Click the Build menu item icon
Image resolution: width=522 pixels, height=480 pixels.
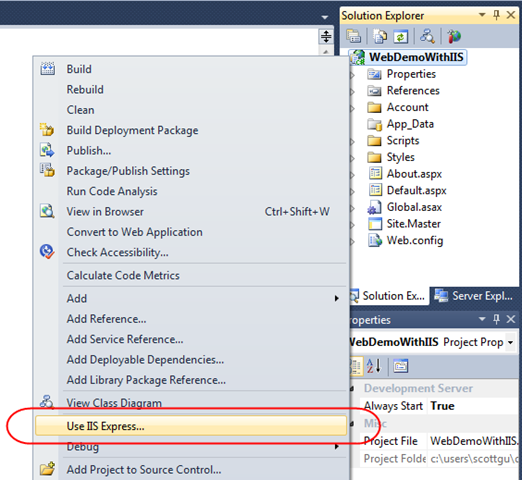pyautogui.click(x=47, y=69)
